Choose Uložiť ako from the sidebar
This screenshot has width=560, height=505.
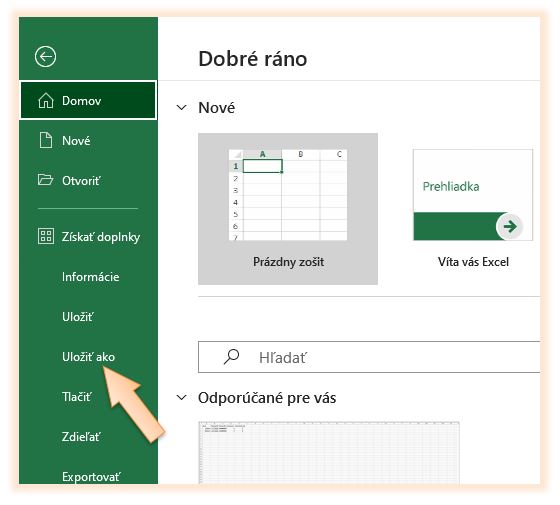(x=88, y=357)
